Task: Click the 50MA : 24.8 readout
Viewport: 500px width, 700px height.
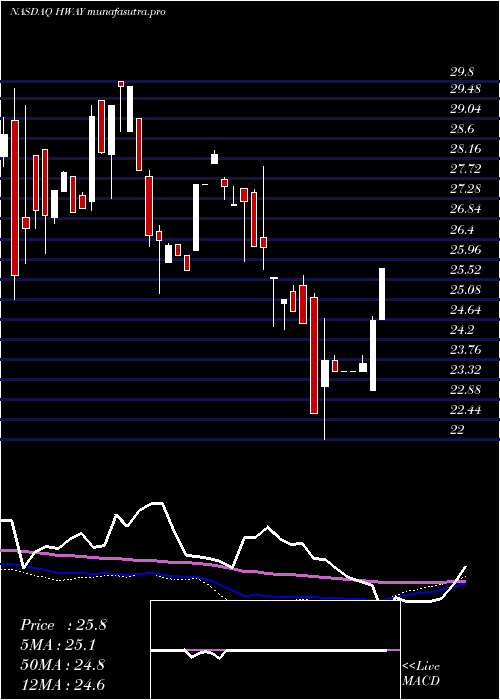Action: [x=63, y=664]
